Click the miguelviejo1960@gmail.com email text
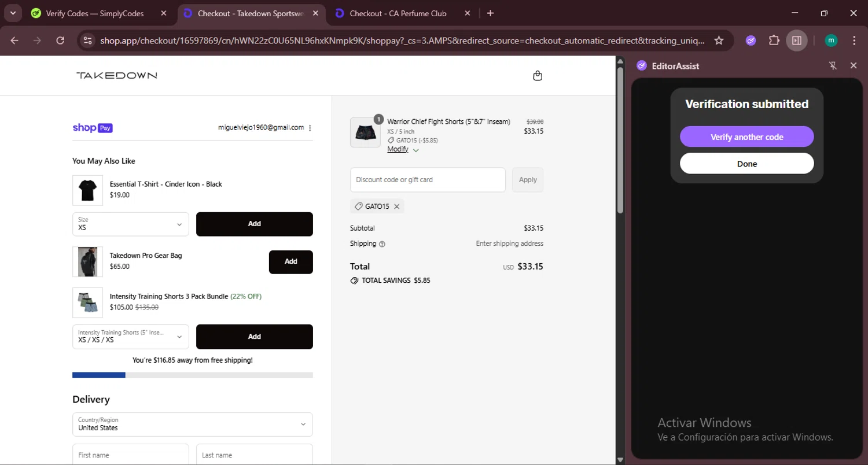This screenshot has width=868, height=465. (261, 128)
